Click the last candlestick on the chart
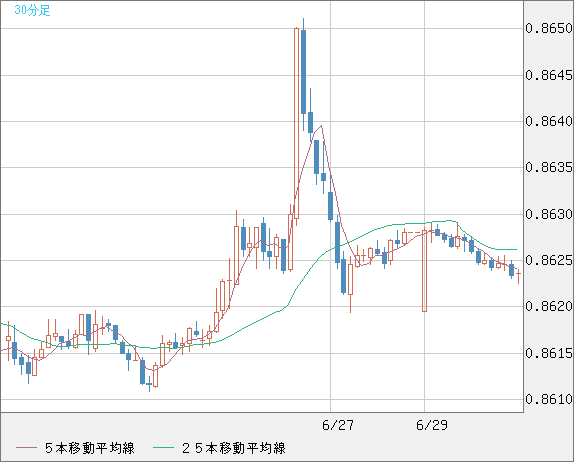The height and width of the screenshot is (462, 574). (x=518, y=276)
